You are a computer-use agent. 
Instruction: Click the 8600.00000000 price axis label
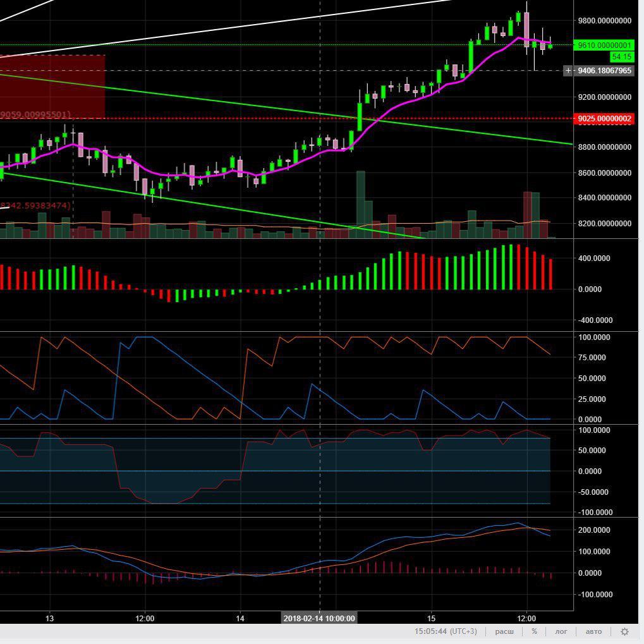click(x=605, y=173)
